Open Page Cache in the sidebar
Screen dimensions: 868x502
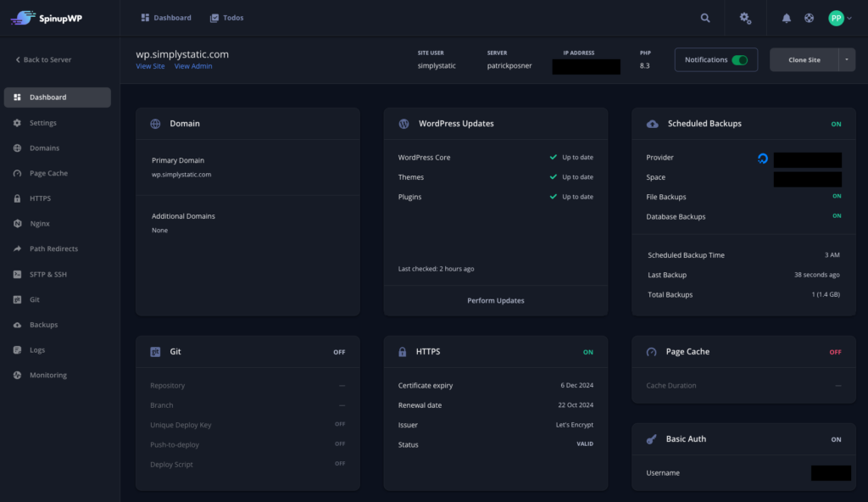pos(48,173)
